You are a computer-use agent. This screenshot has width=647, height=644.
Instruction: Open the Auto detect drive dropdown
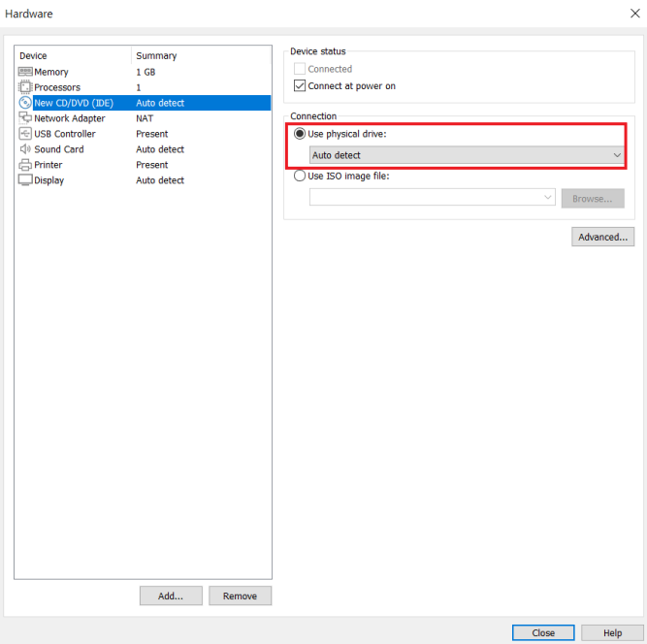(x=467, y=155)
